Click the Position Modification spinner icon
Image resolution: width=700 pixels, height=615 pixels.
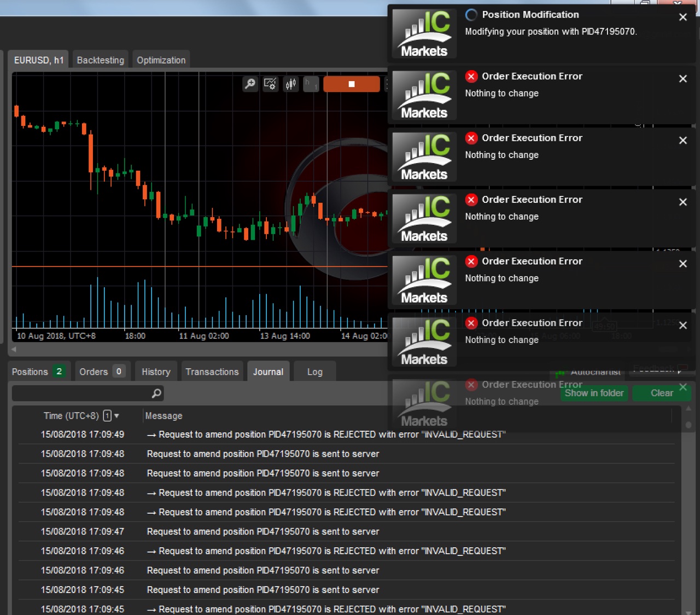[x=471, y=15]
